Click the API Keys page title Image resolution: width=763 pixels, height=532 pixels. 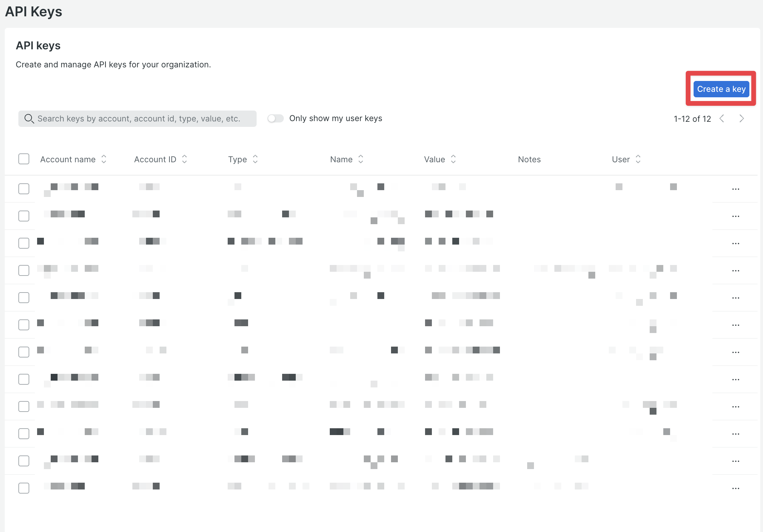[33, 11]
